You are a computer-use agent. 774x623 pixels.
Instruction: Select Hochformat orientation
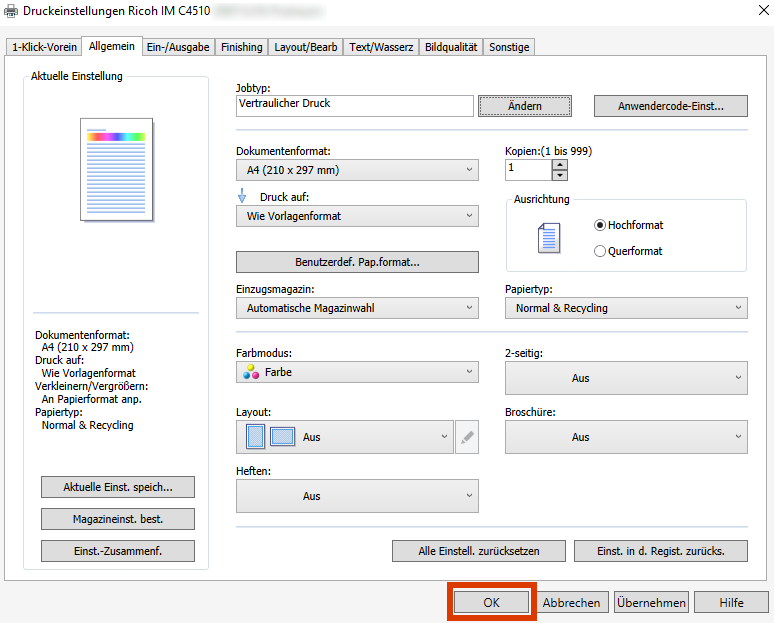pyautogui.click(x=629, y=225)
